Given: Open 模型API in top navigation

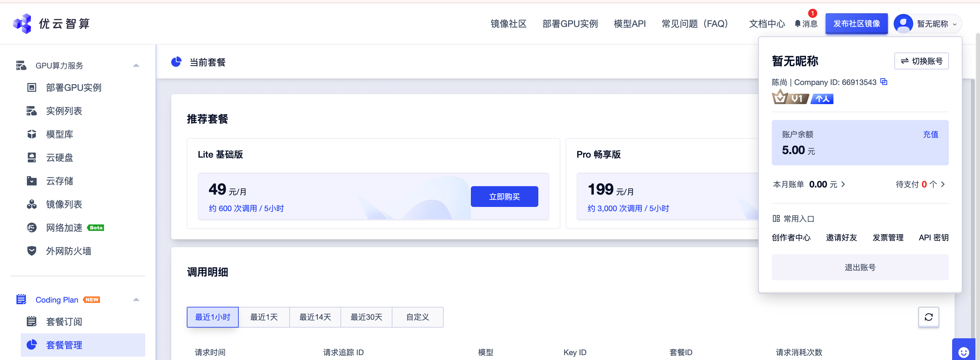Looking at the screenshot, I should (x=629, y=24).
